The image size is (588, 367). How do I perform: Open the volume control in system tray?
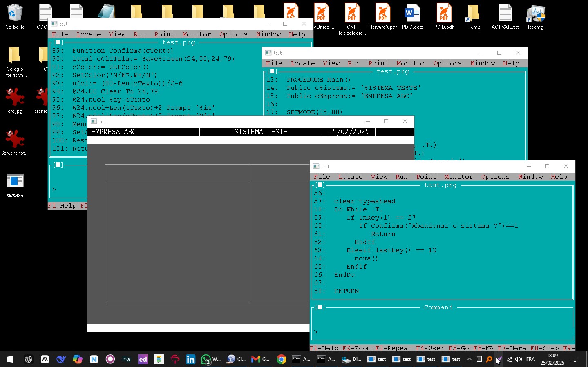point(518,359)
